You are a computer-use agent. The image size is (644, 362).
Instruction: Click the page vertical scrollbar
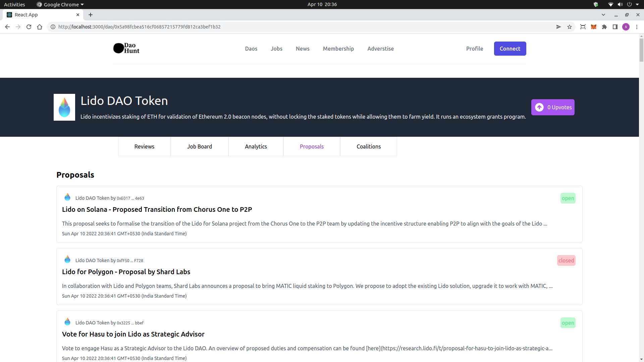point(641,50)
